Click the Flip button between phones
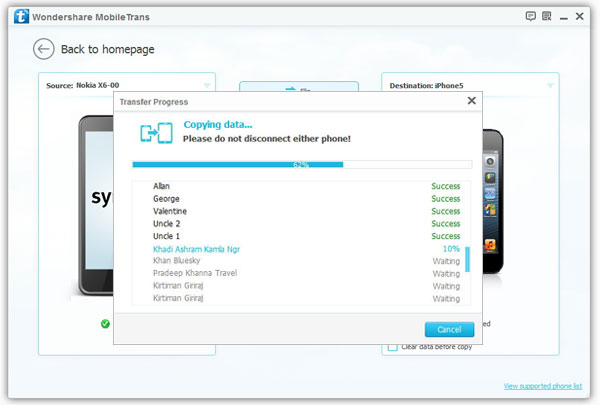Image resolution: width=600 pixels, height=405 pixels. pos(299,87)
